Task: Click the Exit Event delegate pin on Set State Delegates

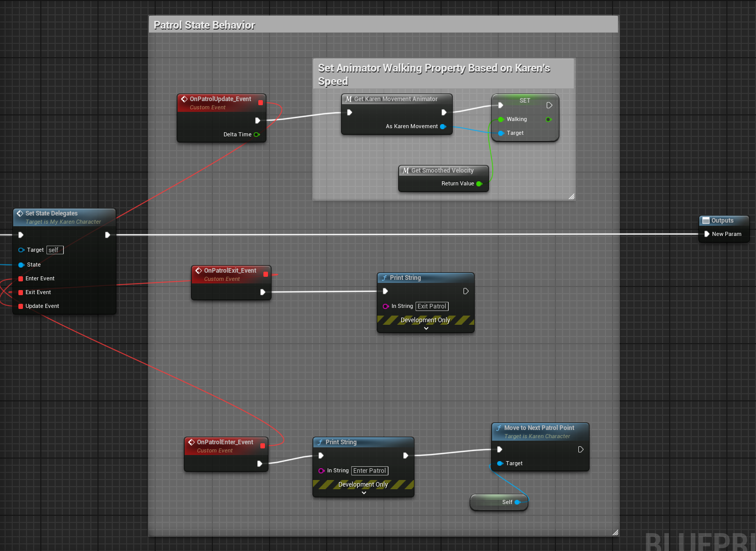Action: pos(20,292)
